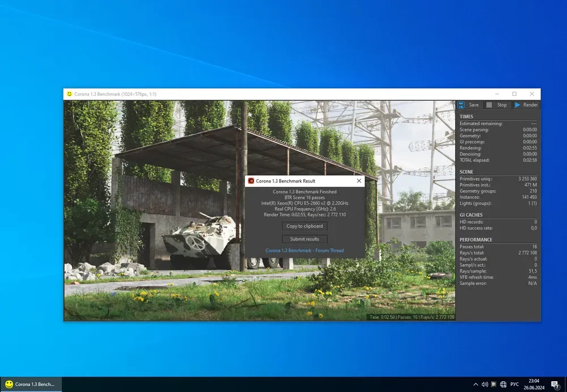This screenshot has width=567, height=392.
Task: Close the Benchmark Result dialog
Action: 358,181
